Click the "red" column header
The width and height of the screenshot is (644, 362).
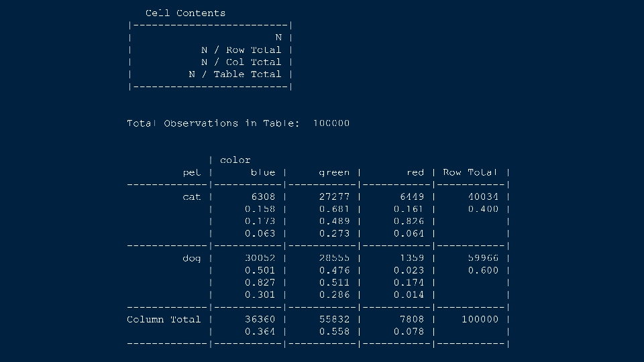pos(415,172)
